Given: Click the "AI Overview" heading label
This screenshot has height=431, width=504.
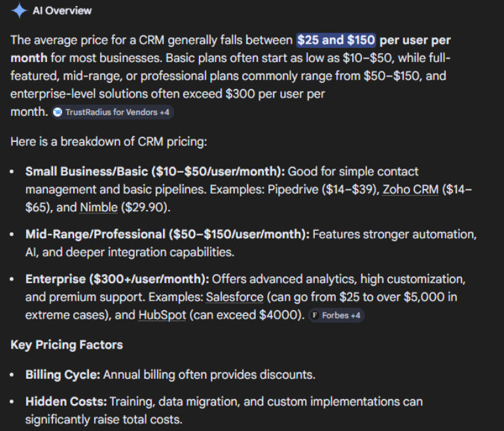Looking at the screenshot, I should click(62, 10).
